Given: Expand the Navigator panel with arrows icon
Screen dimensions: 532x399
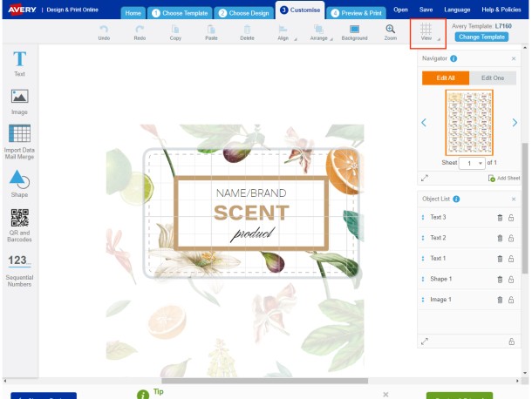Looking at the screenshot, I should (425, 178).
